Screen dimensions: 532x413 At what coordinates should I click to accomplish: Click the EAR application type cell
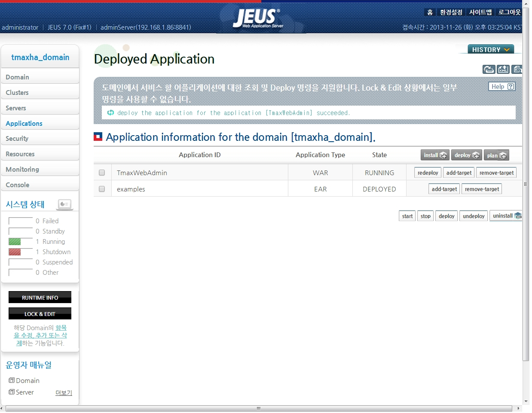pos(320,189)
